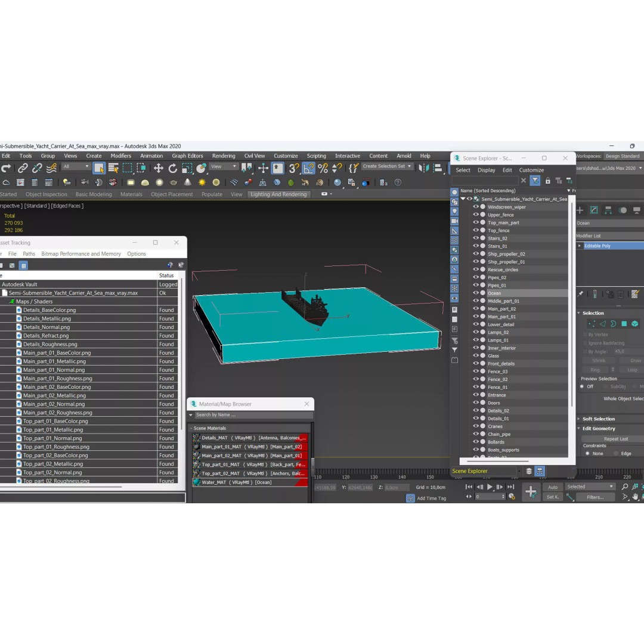This screenshot has height=644, width=644.
Task: Activate the Select Object tool
Action: [99, 168]
